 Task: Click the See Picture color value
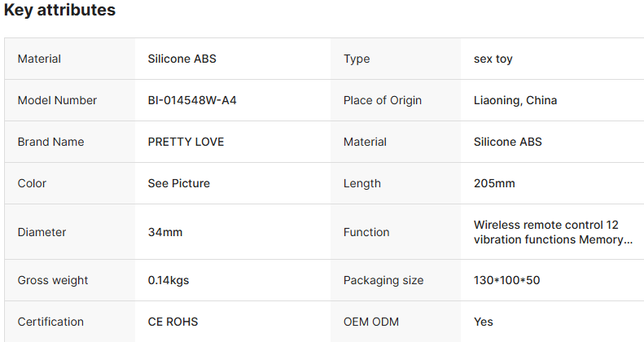(x=178, y=183)
